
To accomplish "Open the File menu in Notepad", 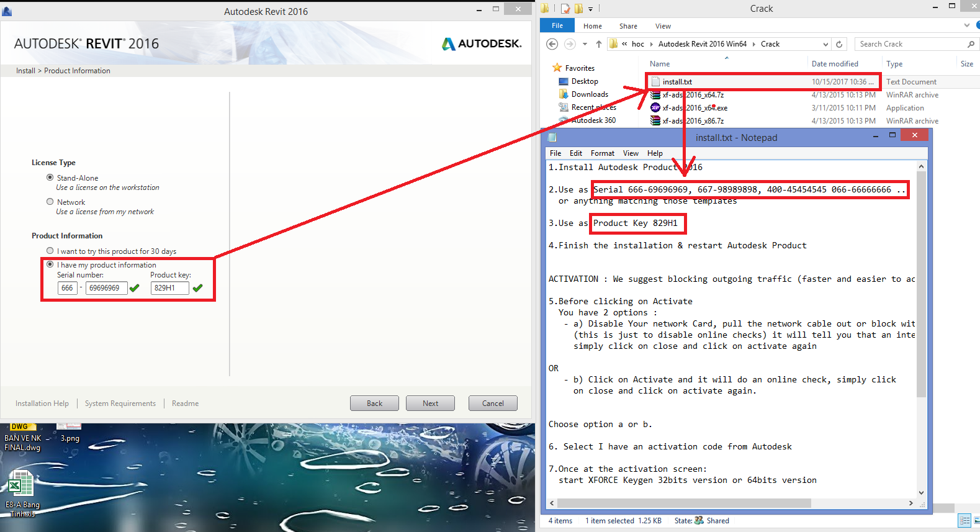I will pos(555,153).
